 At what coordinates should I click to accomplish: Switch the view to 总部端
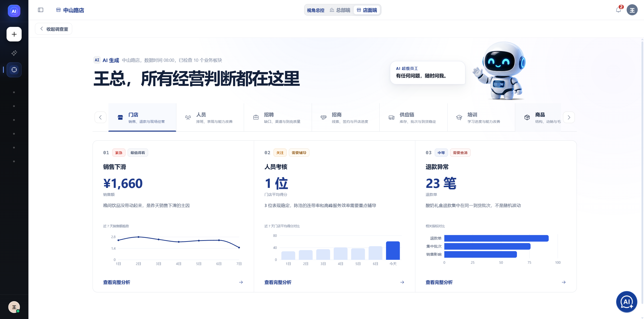[x=340, y=10]
